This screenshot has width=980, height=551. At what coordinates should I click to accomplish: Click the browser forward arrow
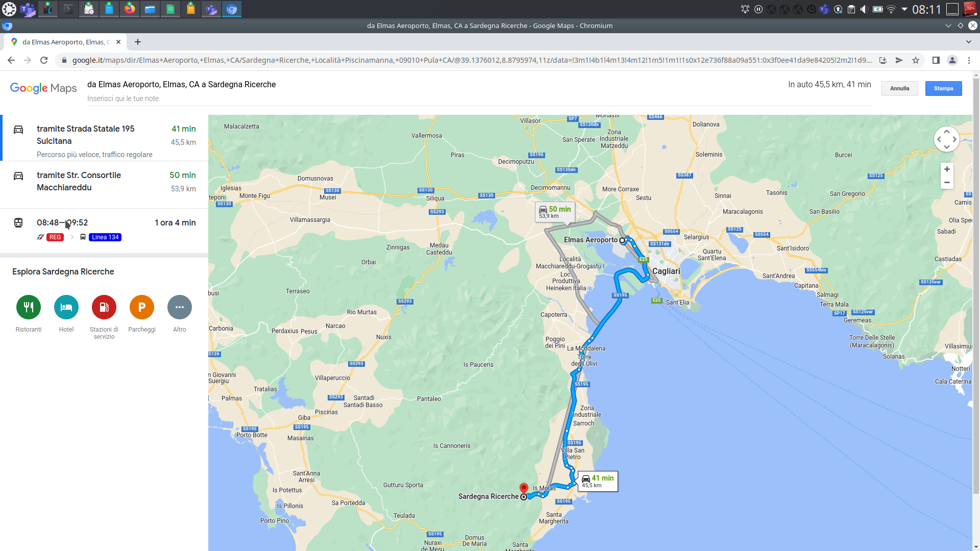click(x=28, y=60)
